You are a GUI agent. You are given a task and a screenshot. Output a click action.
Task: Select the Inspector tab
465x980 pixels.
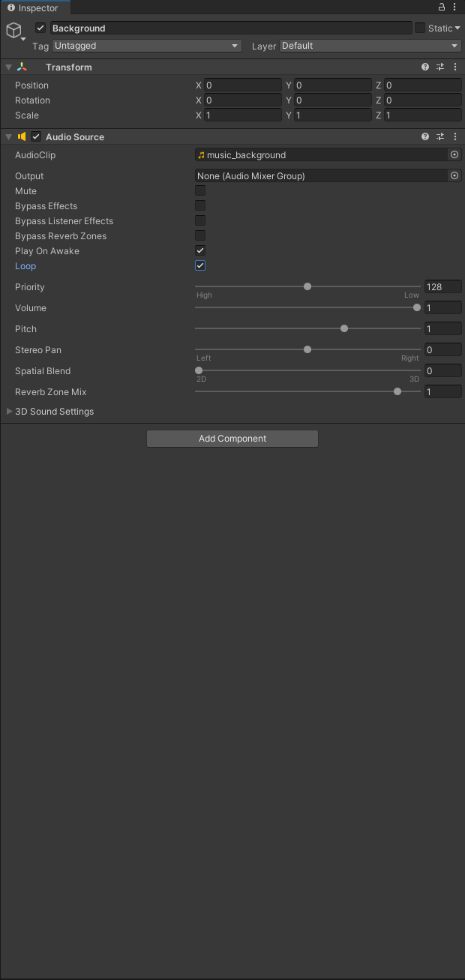(x=34, y=8)
